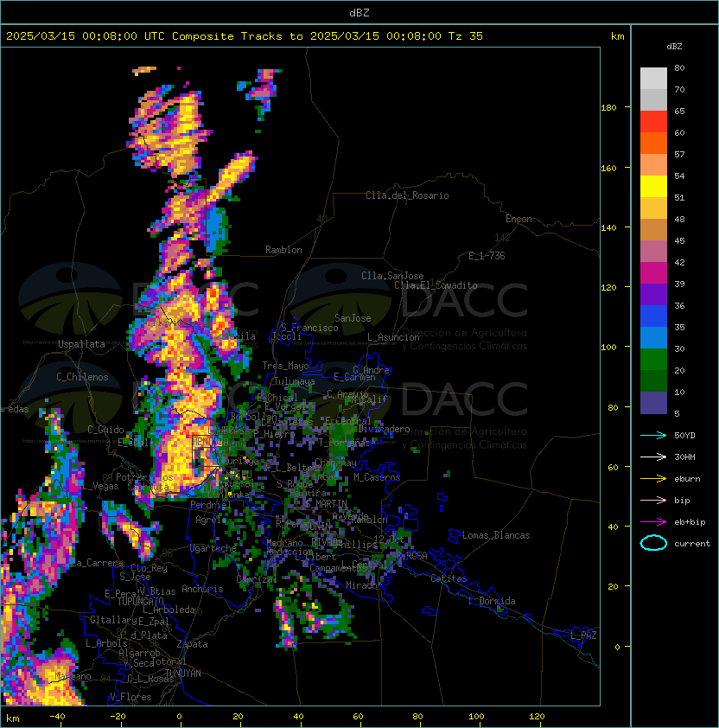The height and width of the screenshot is (728, 719).
Task: Click the '120' km tick on bottom axis
Action: 537,717
